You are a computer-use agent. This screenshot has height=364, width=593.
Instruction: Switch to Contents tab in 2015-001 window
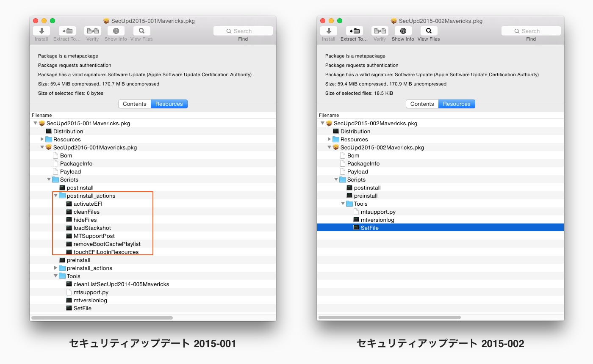pos(135,104)
